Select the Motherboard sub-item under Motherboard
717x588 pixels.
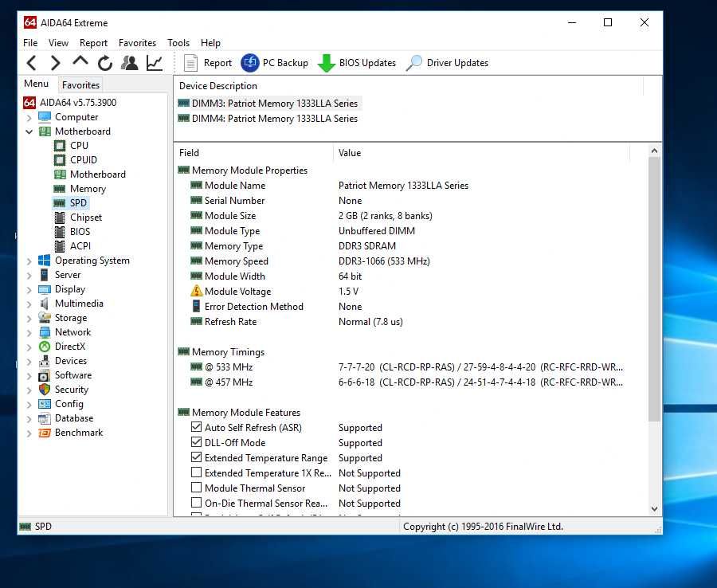tap(97, 174)
